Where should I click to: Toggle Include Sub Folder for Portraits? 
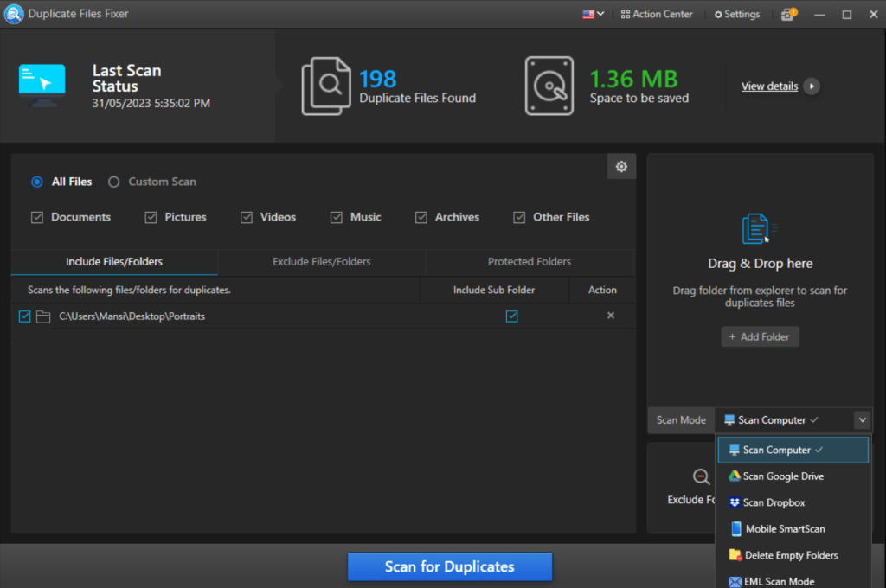512,316
